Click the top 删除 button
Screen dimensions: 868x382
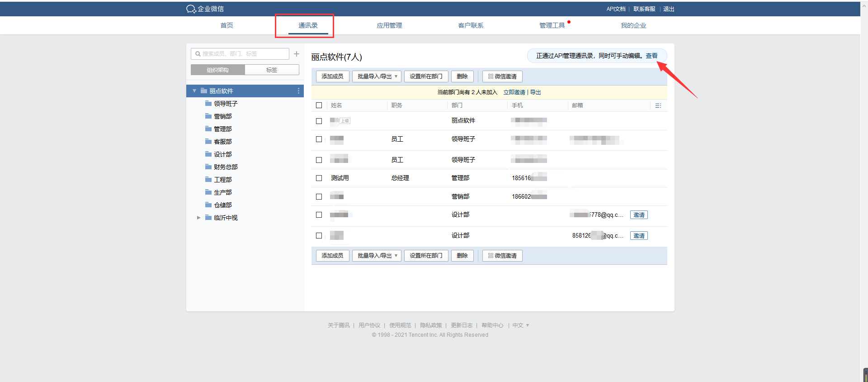[462, 76]
